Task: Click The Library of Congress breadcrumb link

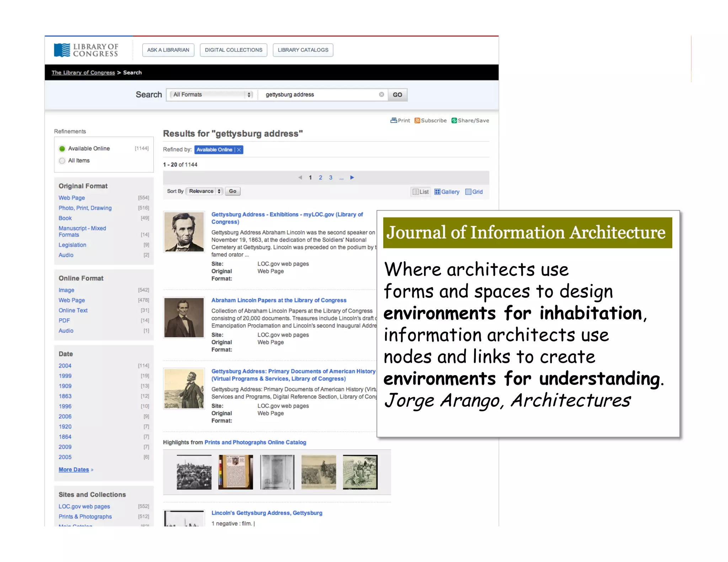Action: tap(83, 72)
